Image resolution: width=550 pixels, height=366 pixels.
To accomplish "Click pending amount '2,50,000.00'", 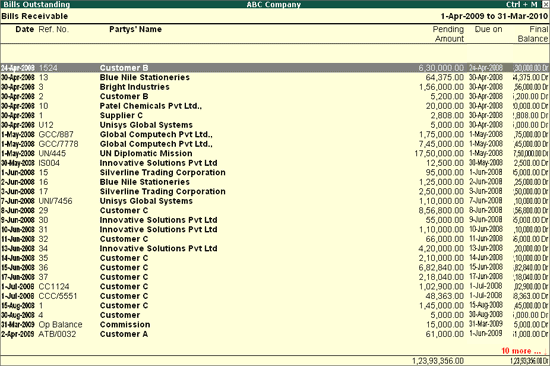I will point(441,191).
